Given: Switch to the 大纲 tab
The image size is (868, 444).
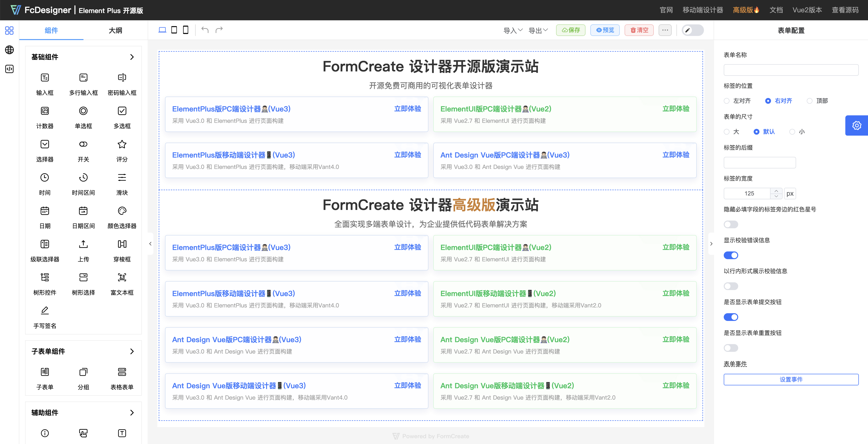Looking at the screenshot, I should click(x=115, y=30).
